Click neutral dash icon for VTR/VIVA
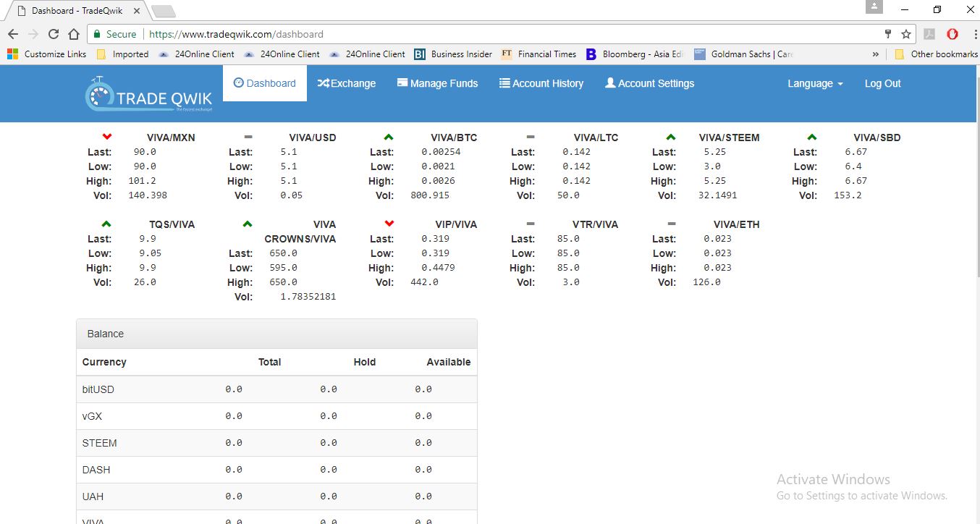Screen dimensions: 980x524 530,224
